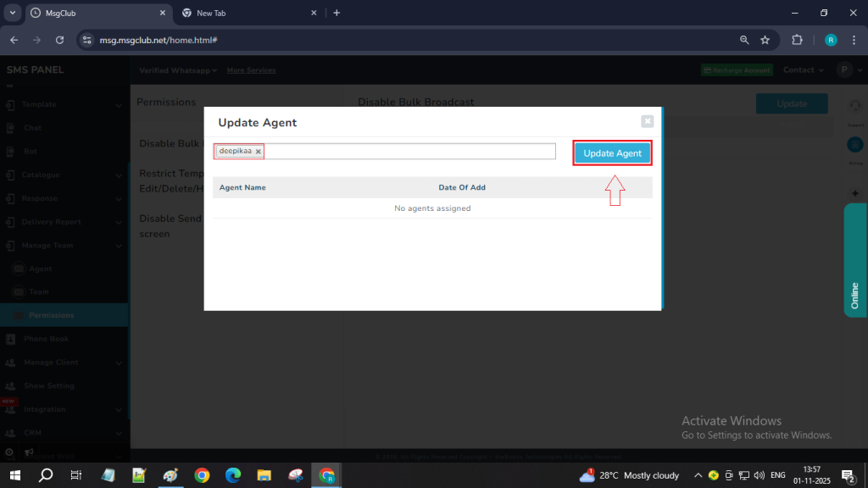Remove the deepikaa tag from agent field
Viewport: 868px width, 488px height.
(259, 152)
